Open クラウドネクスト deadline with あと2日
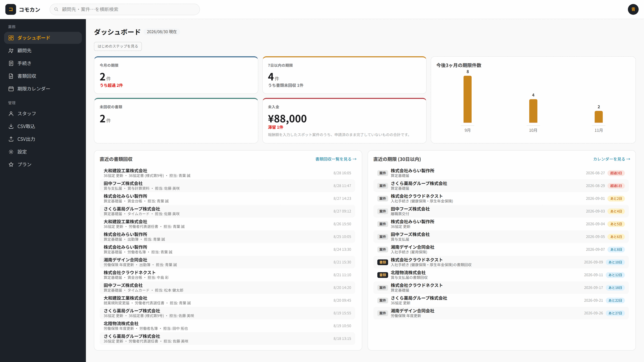 click(501, 198)
